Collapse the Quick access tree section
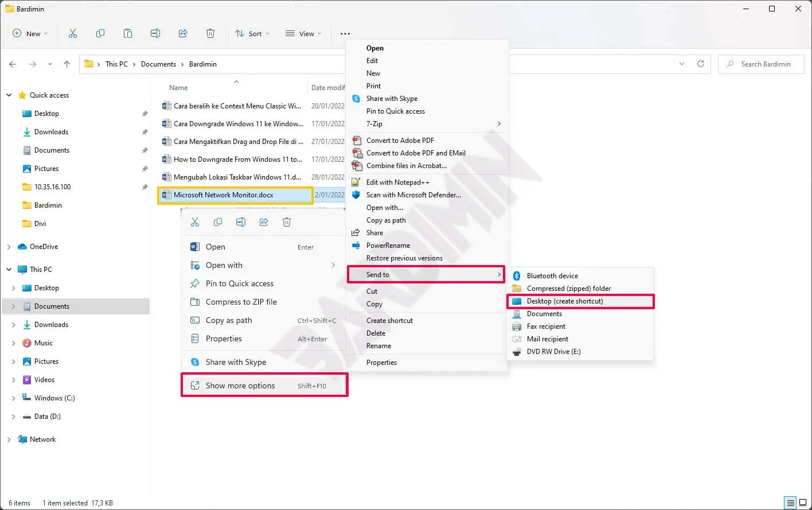812x510 pixels. (9, 95)
